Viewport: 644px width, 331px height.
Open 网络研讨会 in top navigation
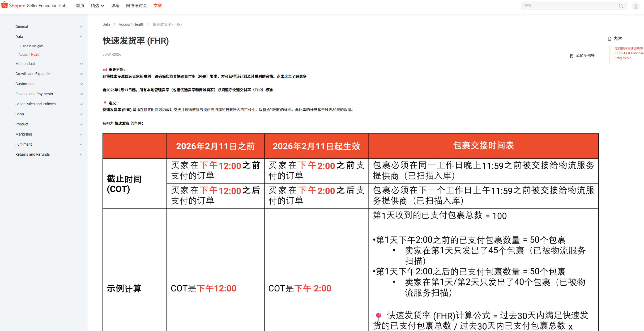(137, 6)
